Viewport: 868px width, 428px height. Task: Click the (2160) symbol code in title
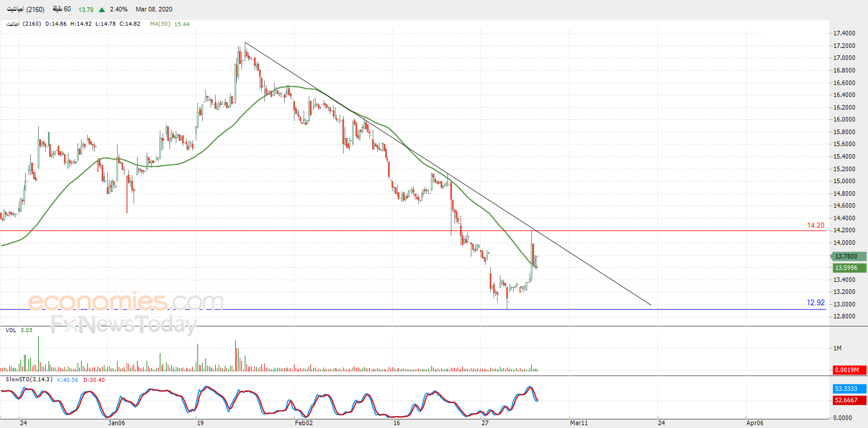[x=35, y=9]
